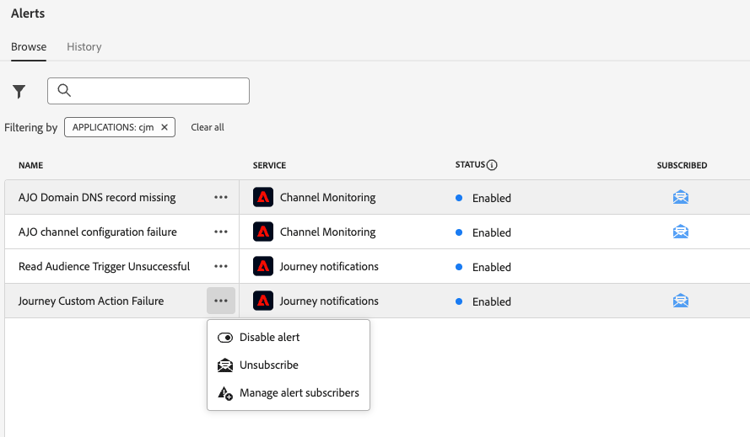The width and height of the screenshot is (750, 437).
Task: Collapse the Journey Custom Action Failure actions menu
Action: pos(221,301)
